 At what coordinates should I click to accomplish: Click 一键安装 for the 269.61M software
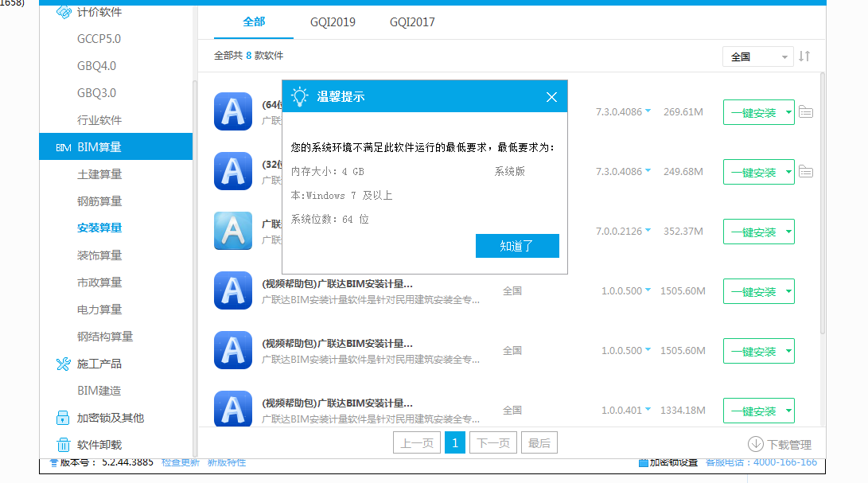click(x=753, y=112)
